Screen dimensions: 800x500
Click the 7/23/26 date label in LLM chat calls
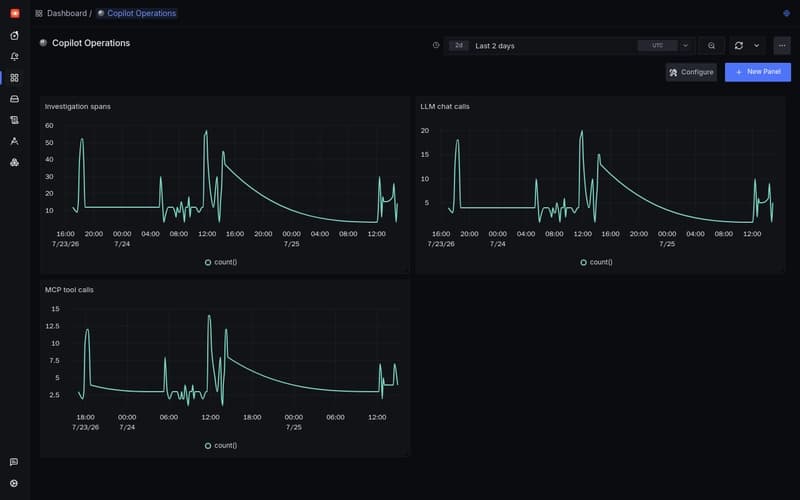(441, 244)
